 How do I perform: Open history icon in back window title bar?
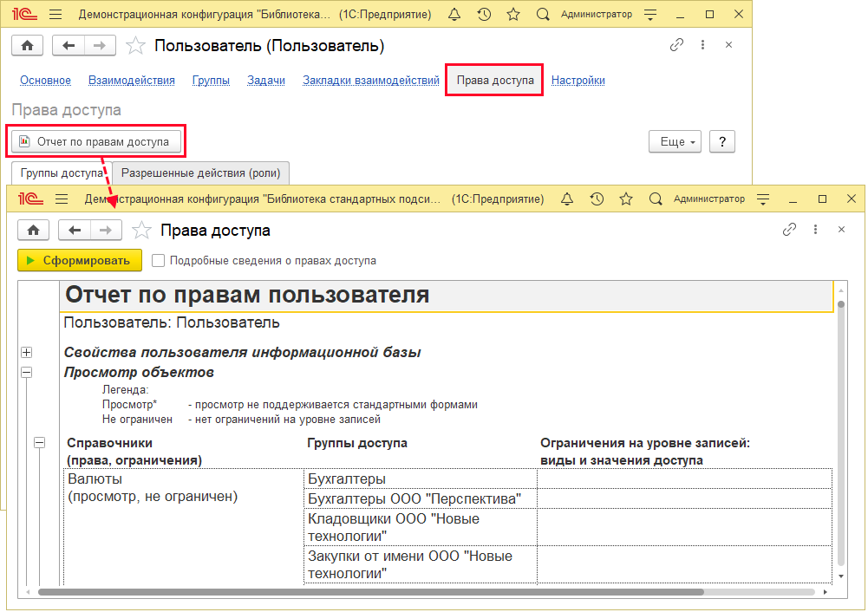tap(484, 15)
